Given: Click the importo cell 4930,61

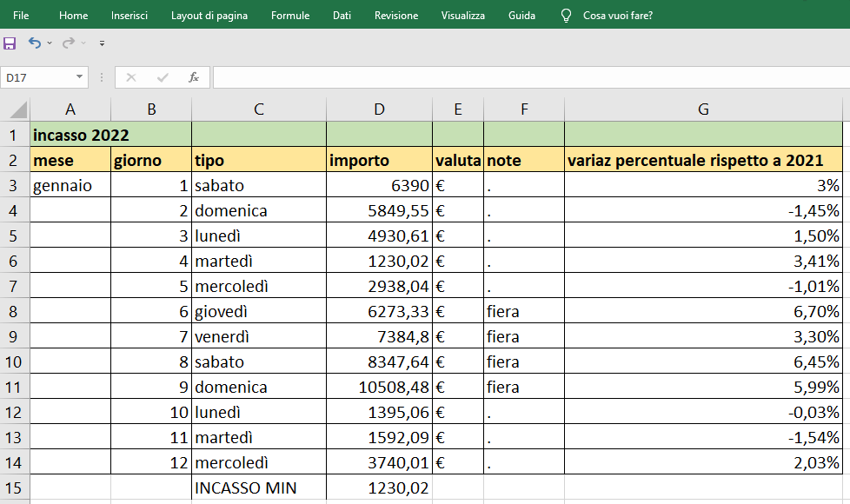Looking at the screenshot, I should point(380,235).
